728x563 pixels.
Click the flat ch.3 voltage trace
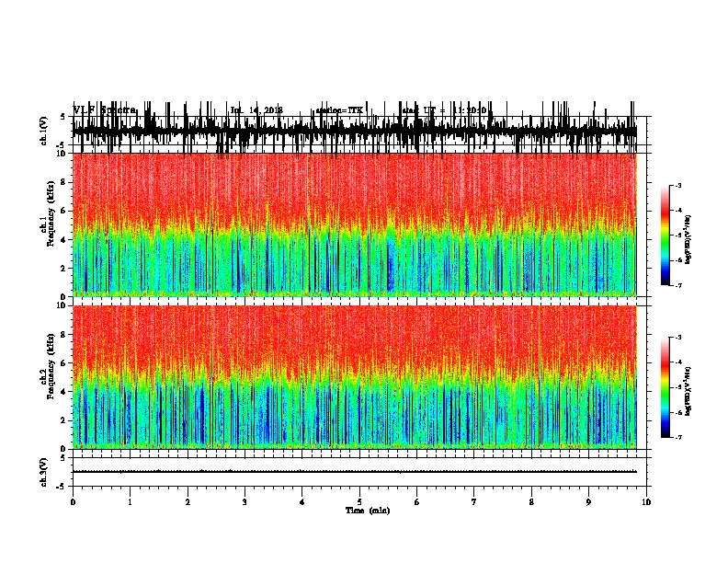[355, 472]
